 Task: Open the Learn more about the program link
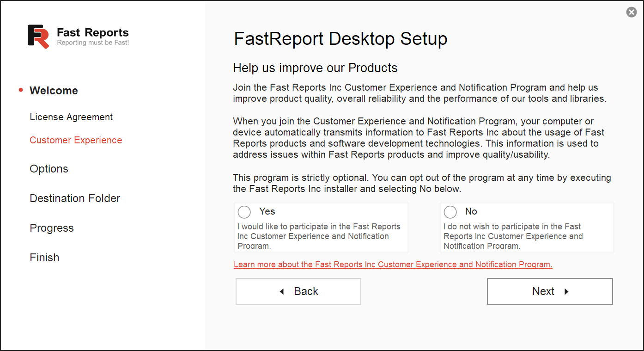[x=393, y=265]
